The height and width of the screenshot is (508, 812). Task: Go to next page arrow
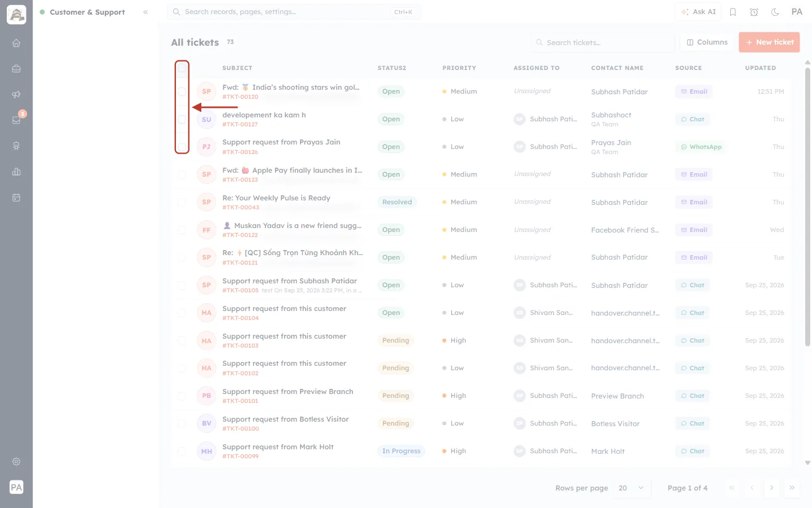pyautogui.click(x=771, y=488)
